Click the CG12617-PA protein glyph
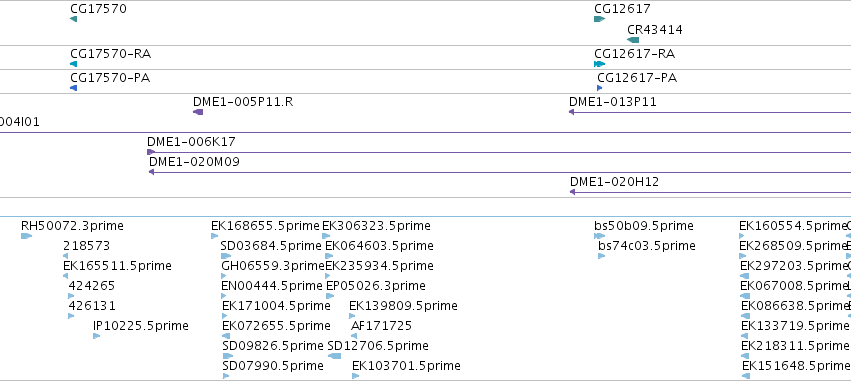851x381 pixels. pos(600,88)
